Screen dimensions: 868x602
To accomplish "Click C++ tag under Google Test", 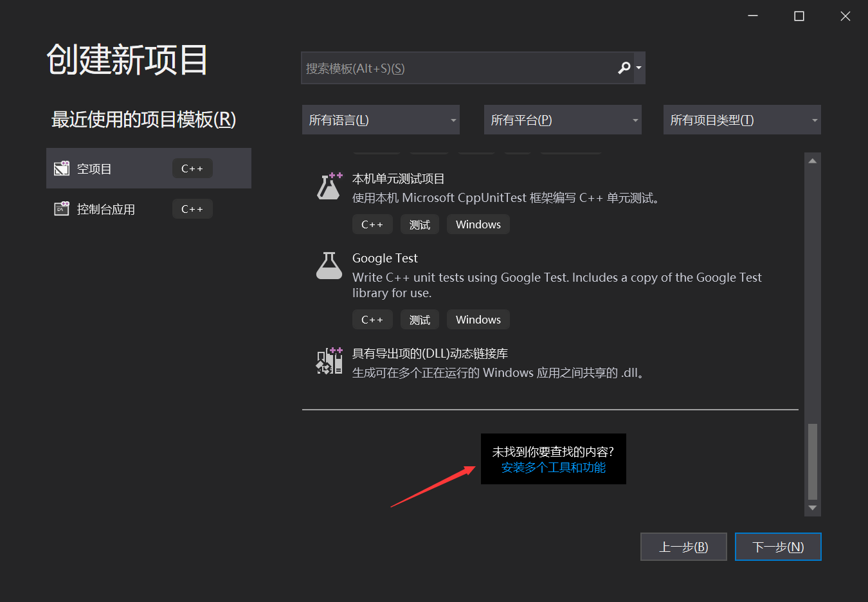I will click(372, 320).
